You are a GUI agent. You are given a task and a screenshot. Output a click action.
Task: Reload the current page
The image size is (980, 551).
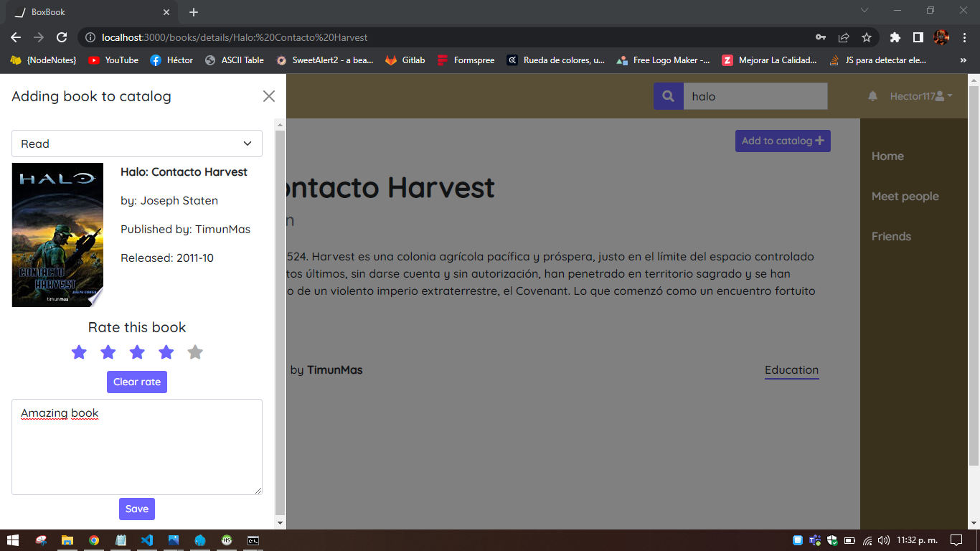coord(62,37)
